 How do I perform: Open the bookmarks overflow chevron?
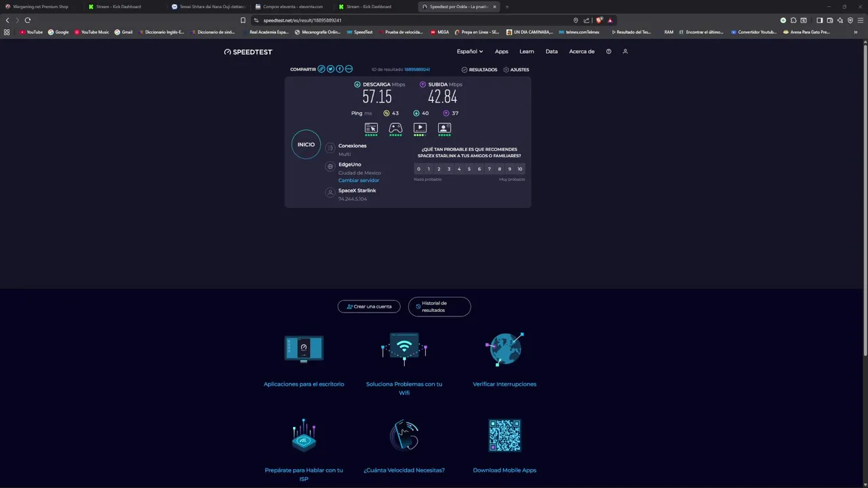[856, 32]
